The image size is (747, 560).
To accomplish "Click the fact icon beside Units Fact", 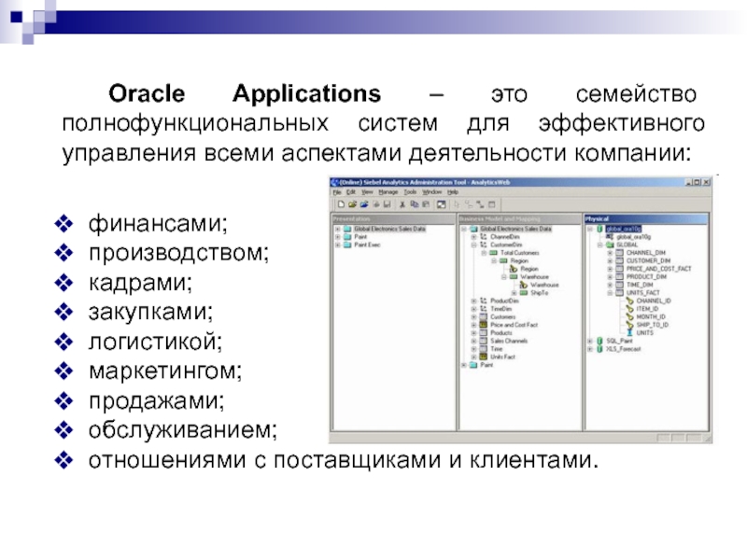I will (x=483, y=357).
